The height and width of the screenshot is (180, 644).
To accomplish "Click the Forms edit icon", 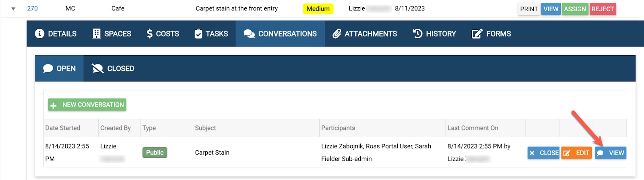I will pos(477,33).
